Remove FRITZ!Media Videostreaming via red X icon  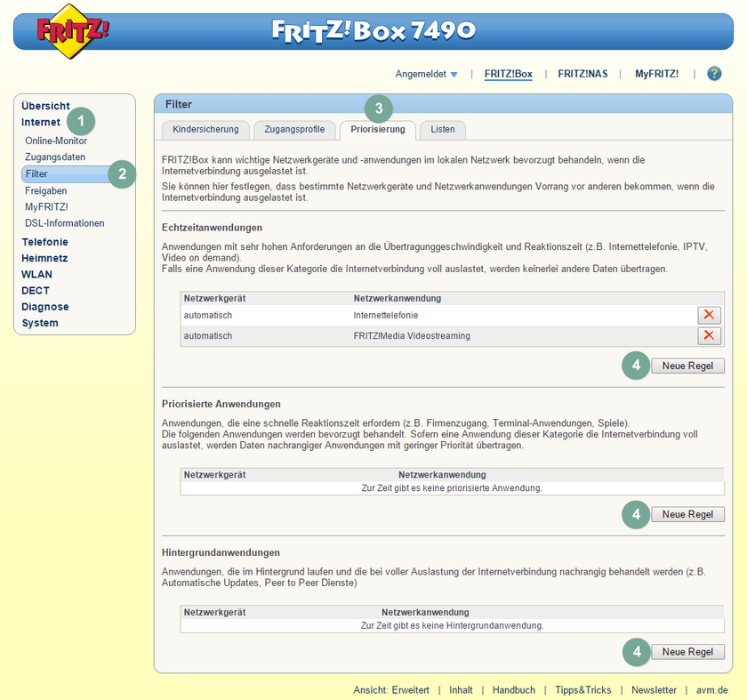pos(709,336)
